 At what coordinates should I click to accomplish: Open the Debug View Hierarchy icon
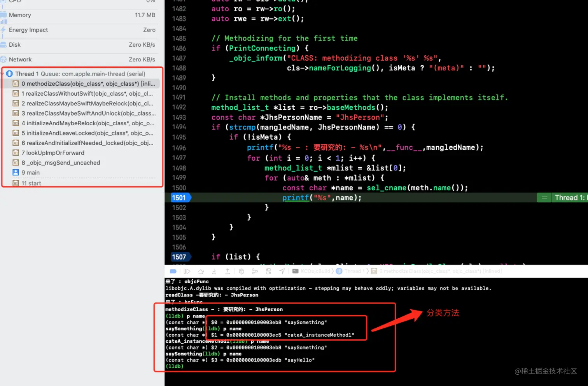(x=241, y=271)
